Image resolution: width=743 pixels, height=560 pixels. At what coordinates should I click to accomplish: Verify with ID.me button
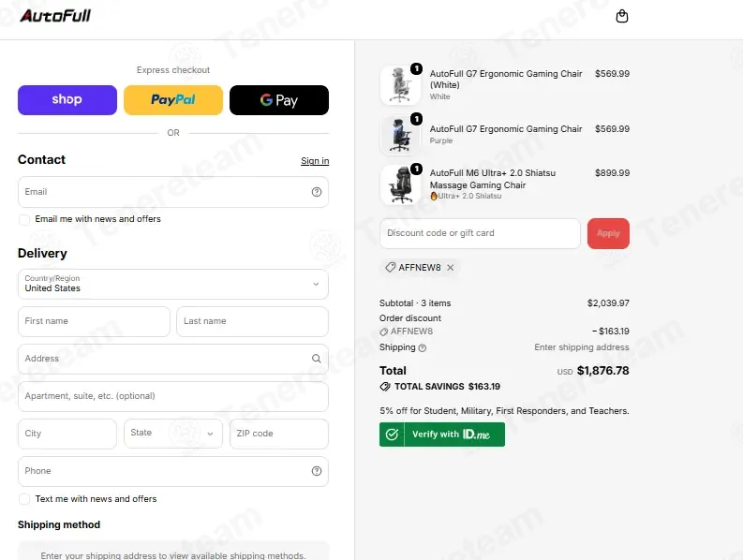coord(442,435)
